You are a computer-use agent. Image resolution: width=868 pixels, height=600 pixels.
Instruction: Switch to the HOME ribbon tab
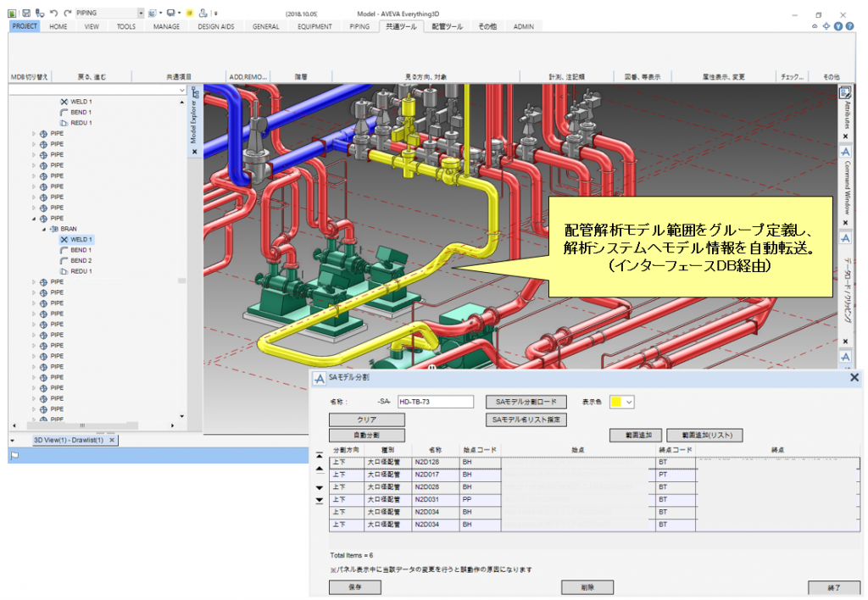tap(58, 26)
